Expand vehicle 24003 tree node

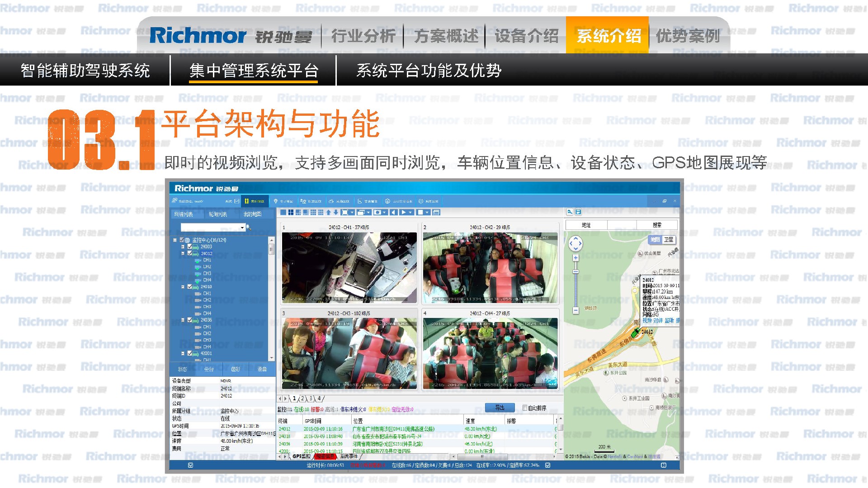tap(183, 247)
